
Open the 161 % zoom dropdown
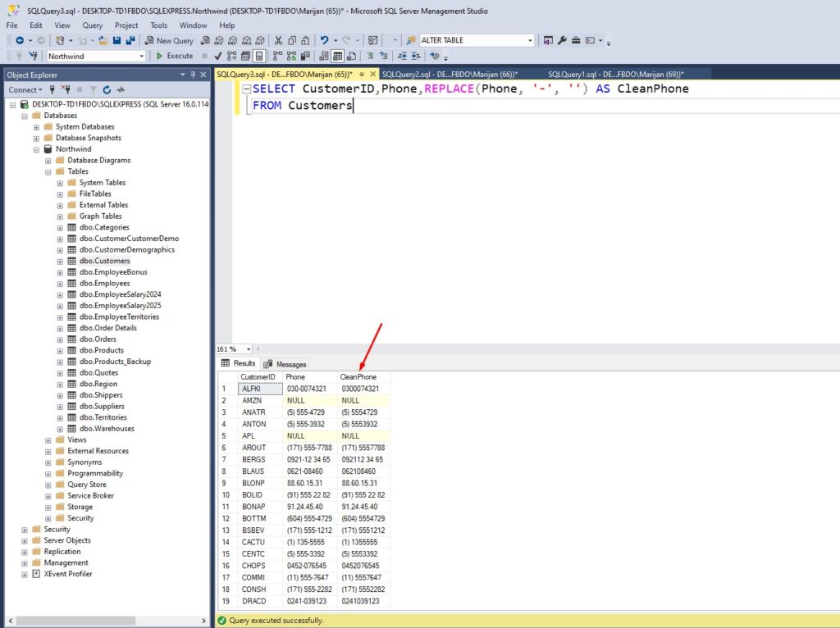(x=248, y=349)
